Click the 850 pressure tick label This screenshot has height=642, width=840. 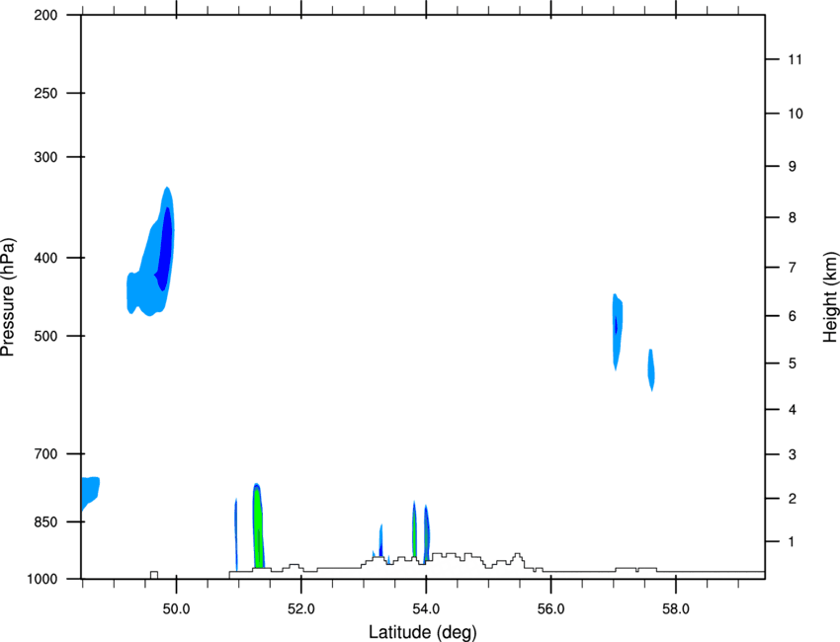click(x=45, y=521)
